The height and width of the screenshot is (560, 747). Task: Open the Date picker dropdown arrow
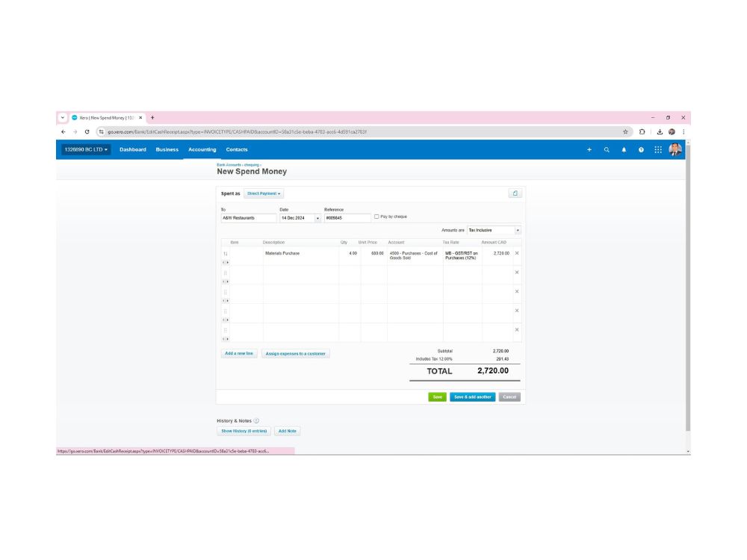(x=317, y=218)
